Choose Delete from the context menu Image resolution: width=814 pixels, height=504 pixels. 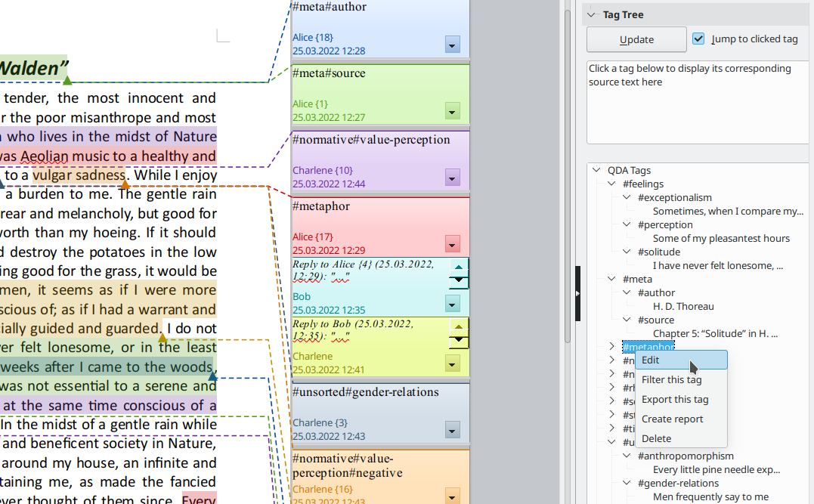click(x=681, y=438)
